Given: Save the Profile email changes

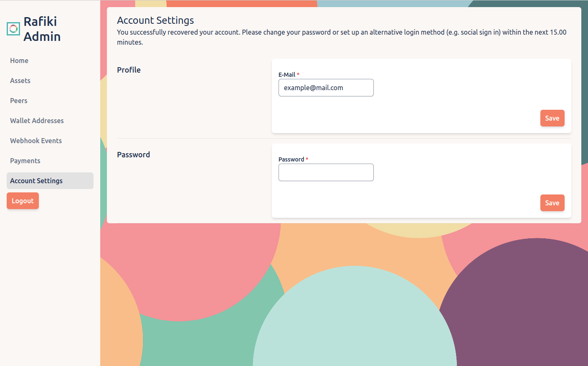Looking at the screenshot, I should 552,118.
